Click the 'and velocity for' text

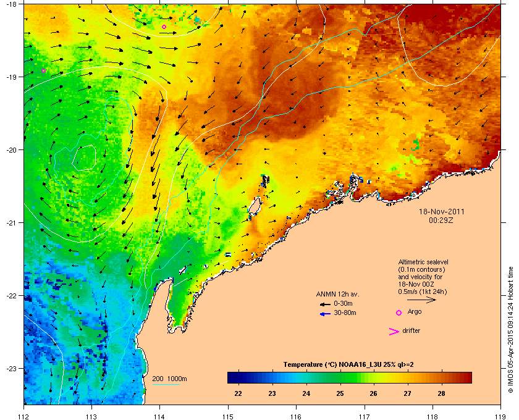[x=420, y=277]
